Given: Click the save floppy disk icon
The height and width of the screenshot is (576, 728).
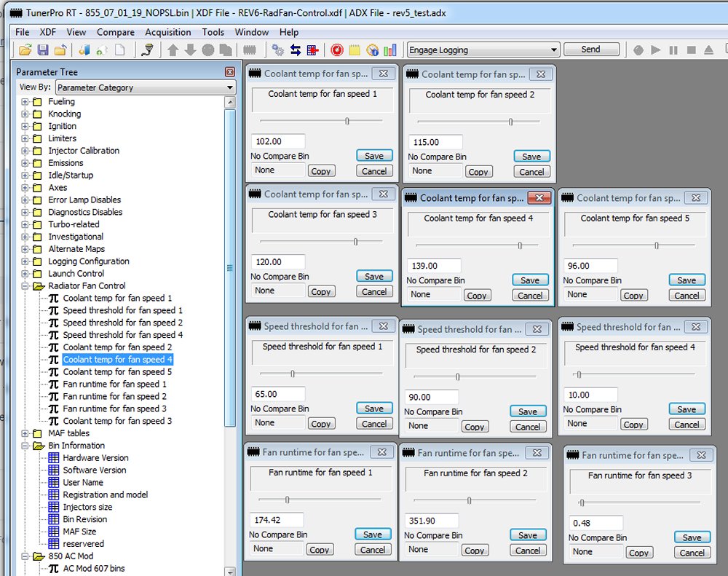Looking at the screenshot, I should [43, 50].
